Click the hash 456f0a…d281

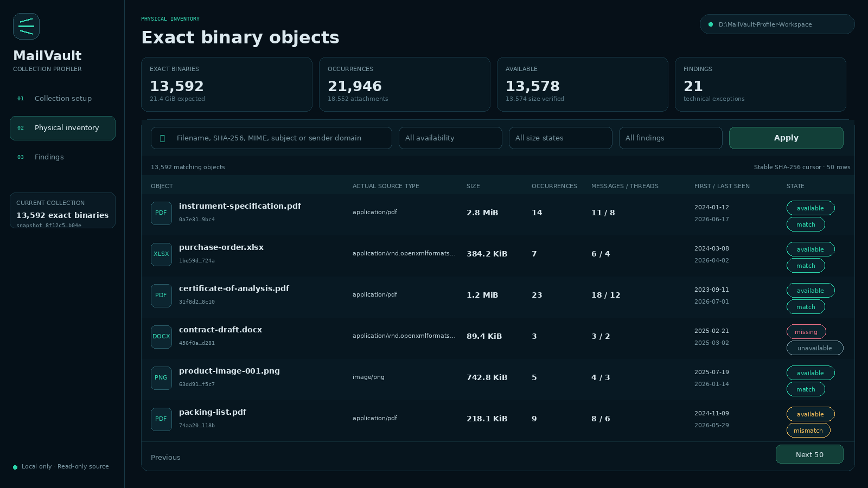pyautogui.click(x=197, y=343)
